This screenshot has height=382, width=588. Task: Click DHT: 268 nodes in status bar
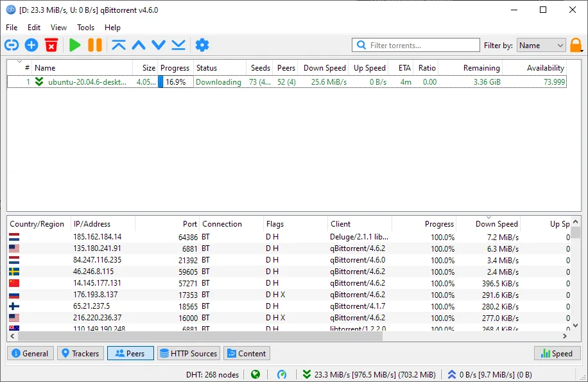(x=212, y=374)
